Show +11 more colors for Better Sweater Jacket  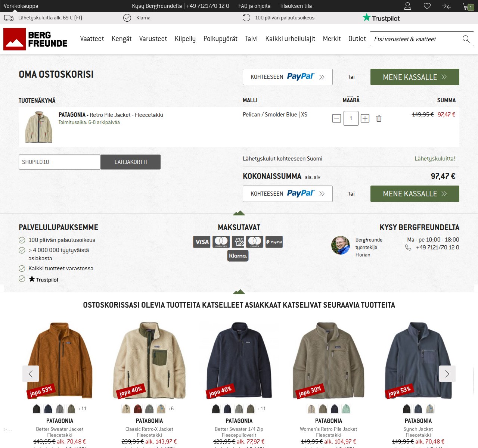[x=82, y=409]
